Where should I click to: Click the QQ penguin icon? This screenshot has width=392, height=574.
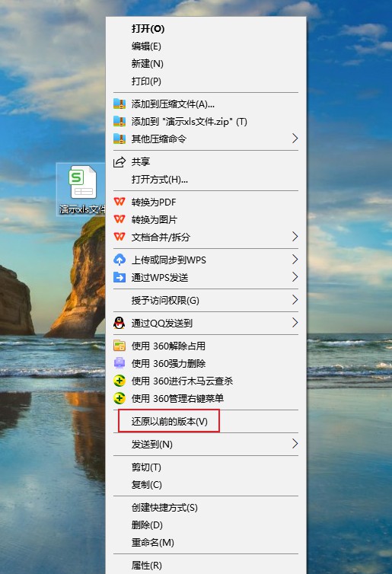[119, 323]
